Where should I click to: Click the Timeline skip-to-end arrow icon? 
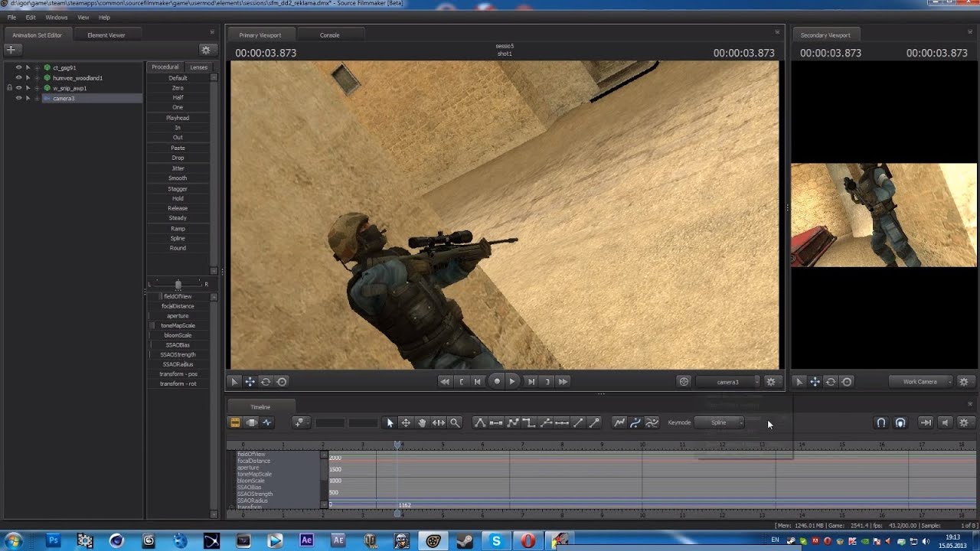(926, 422)
